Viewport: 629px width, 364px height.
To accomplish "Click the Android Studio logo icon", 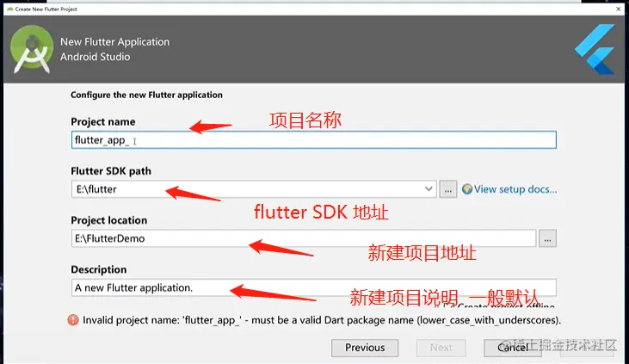I will pyautogui.click(x=32, y=49).
